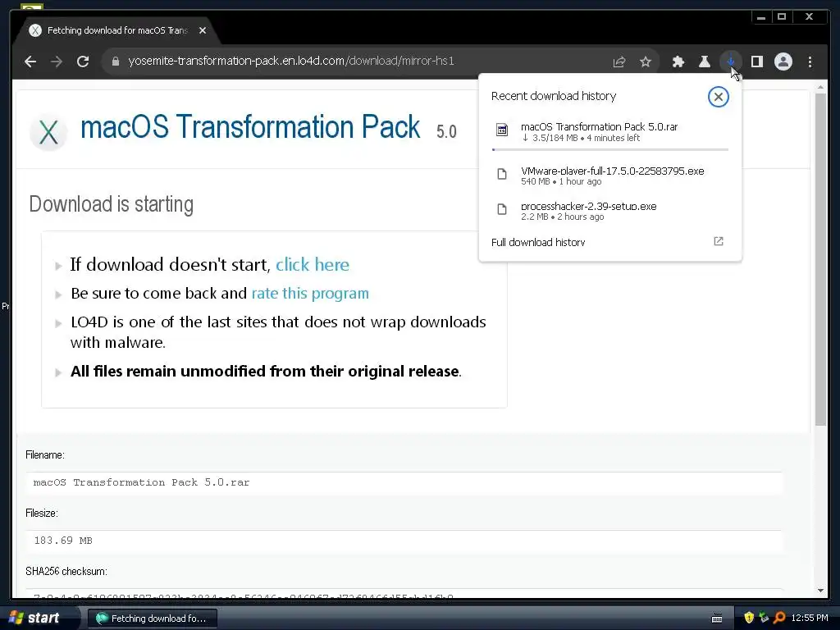Click the 'Download is starting' heading
Image resolution: width=840 pixels, height=630 pixels.
pyautogui.click(x=112, y=204)
